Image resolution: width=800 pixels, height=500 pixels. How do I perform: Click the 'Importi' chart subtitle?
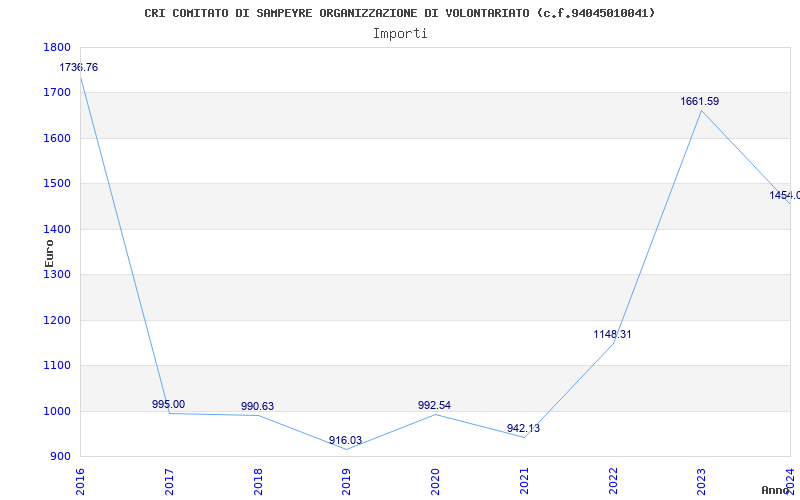(400, 34)
